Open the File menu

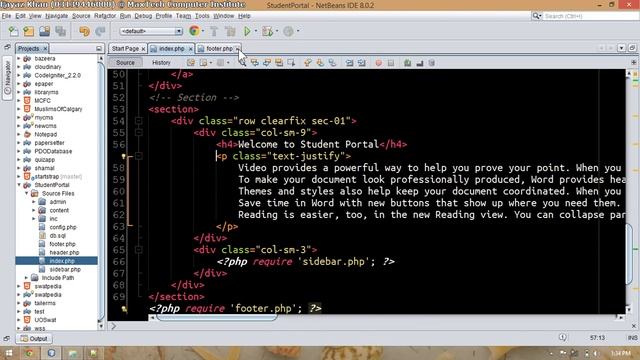[x=6, y=16]
